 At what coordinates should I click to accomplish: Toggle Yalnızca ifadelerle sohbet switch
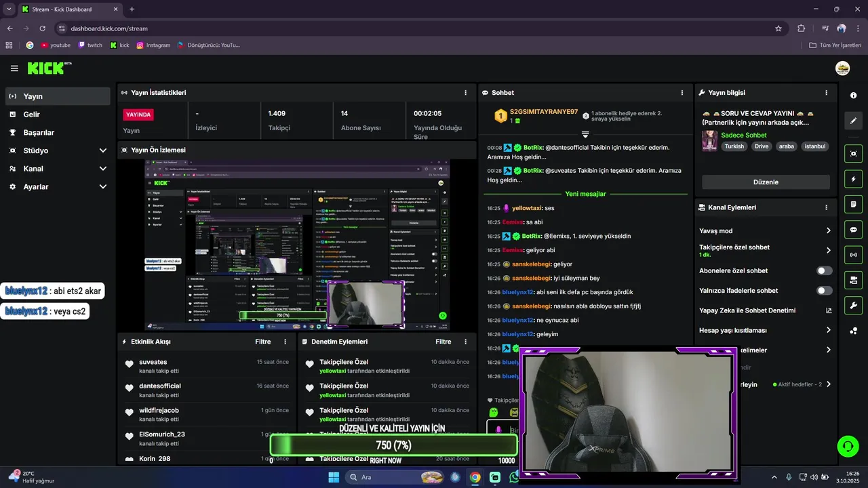tap(824, 291)
